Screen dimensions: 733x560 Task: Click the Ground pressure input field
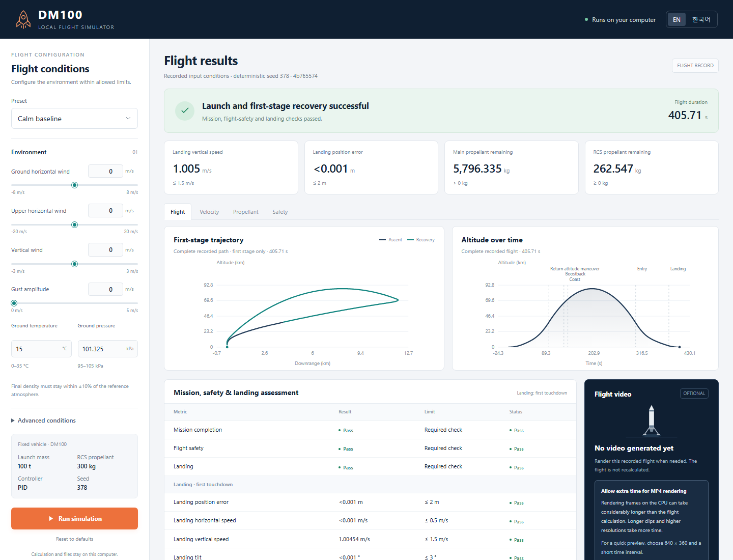pos(107,349)
